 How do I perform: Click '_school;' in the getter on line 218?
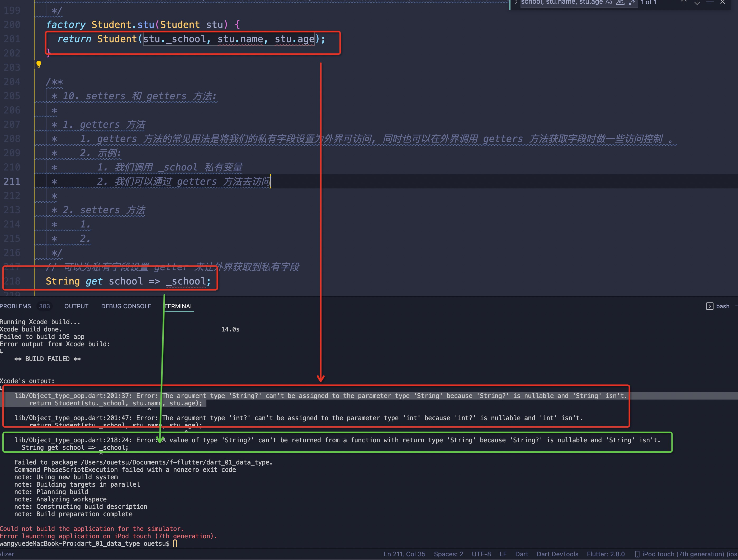click(x=188, y=282)
